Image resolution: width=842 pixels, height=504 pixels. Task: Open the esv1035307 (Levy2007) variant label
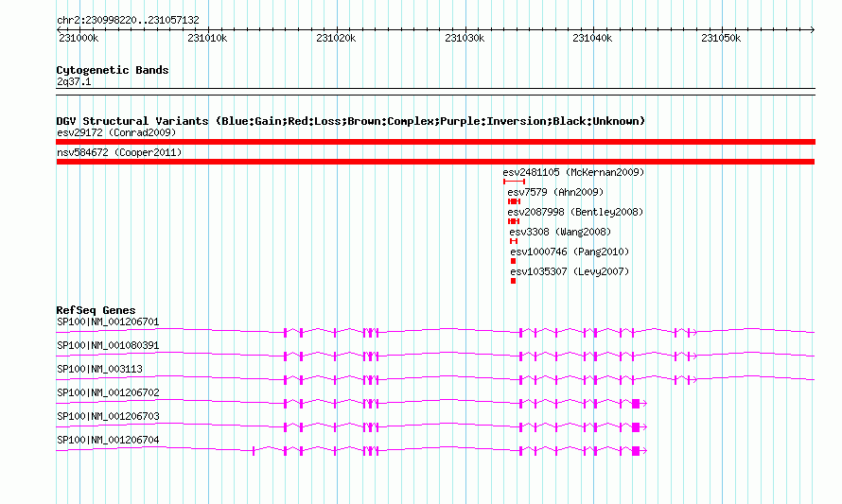[570, 271]
